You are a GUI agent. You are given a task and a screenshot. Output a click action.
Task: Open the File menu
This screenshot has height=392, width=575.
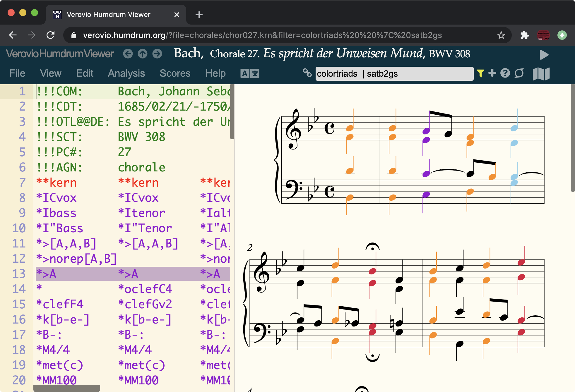(17, 73)
